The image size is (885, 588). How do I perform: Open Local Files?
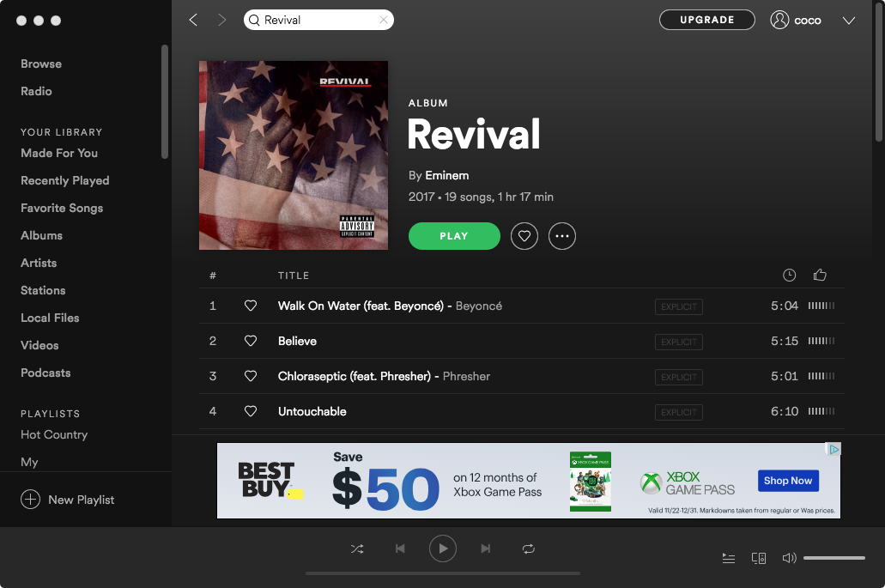51,318
